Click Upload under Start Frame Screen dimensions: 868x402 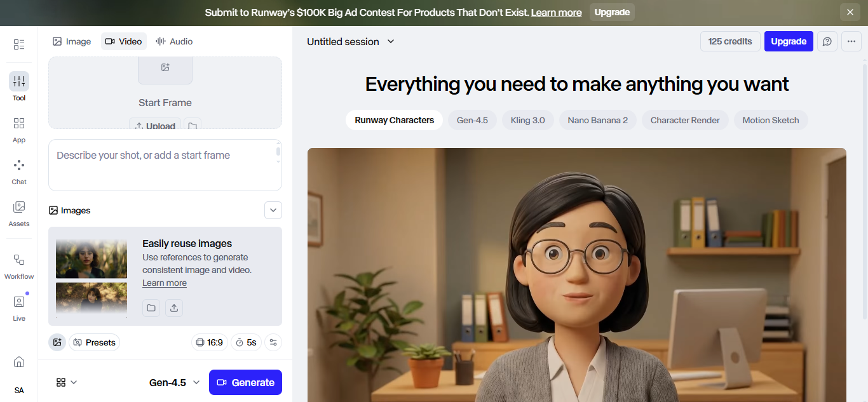click(x=155, y=124)
